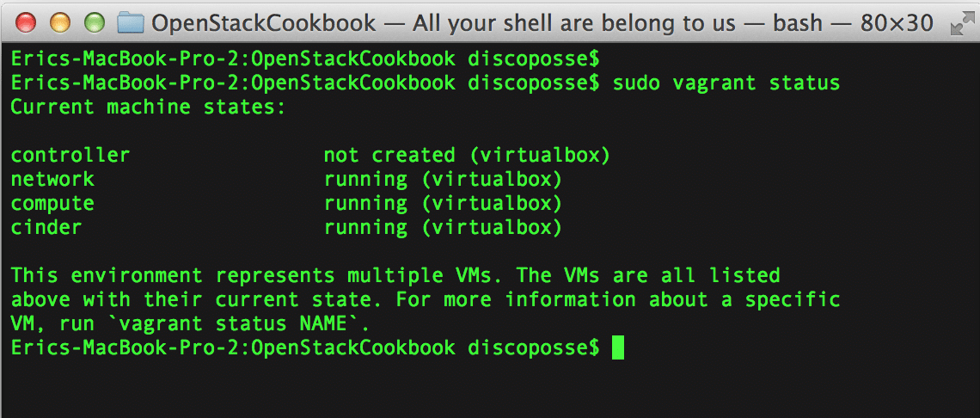Click the 'controller' machine name
The image size is (980, 418).
point(70,156)
